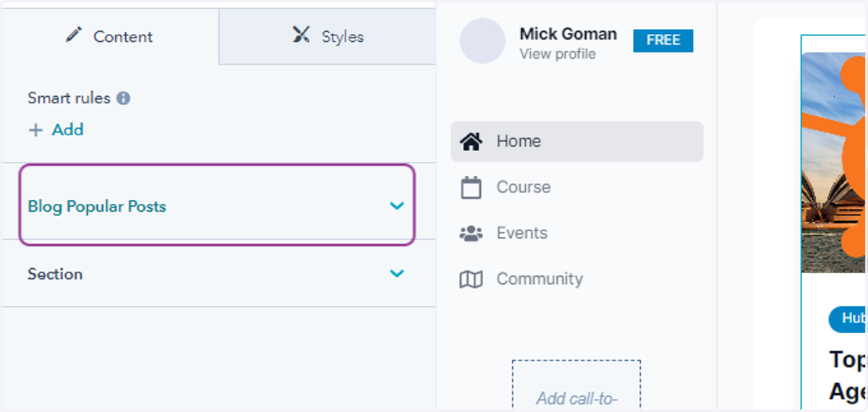Click the Add call-to-action placeholder box
868x412 pixels.
[x=576, y=386]
